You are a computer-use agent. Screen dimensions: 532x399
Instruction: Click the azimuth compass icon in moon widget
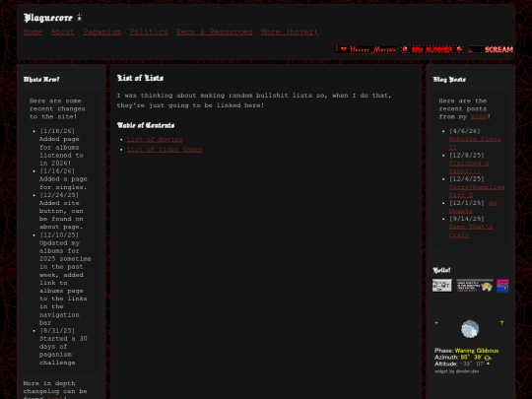(488, 358)
